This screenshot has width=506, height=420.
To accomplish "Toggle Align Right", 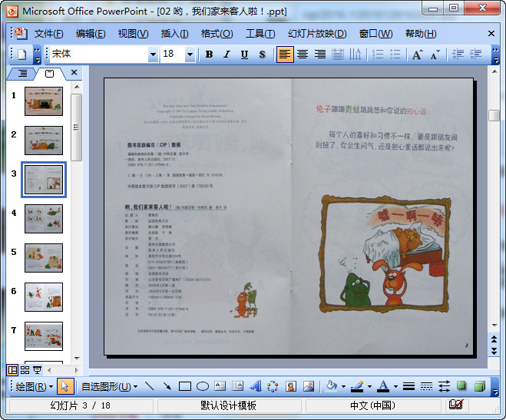I will point(320,55).
